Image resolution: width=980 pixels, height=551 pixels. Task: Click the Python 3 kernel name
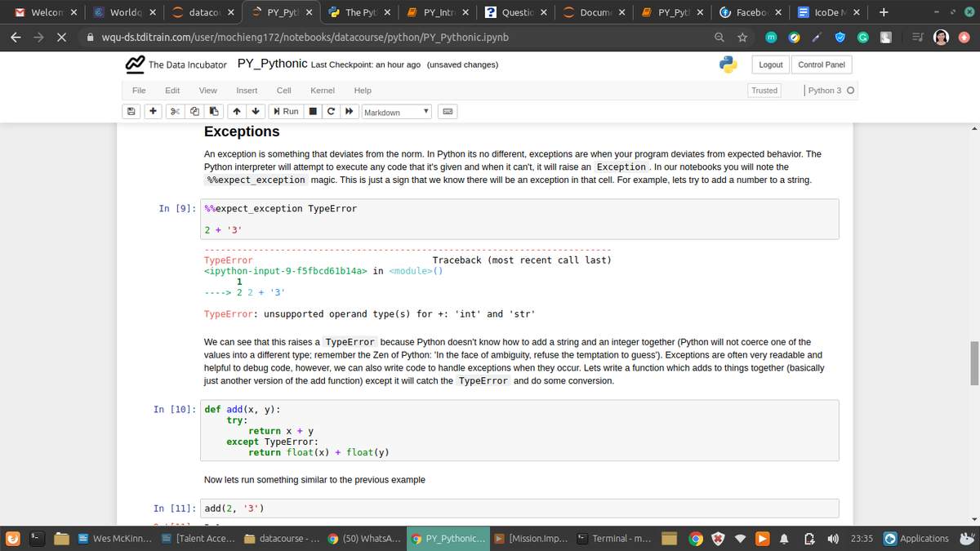coord(825,91)
